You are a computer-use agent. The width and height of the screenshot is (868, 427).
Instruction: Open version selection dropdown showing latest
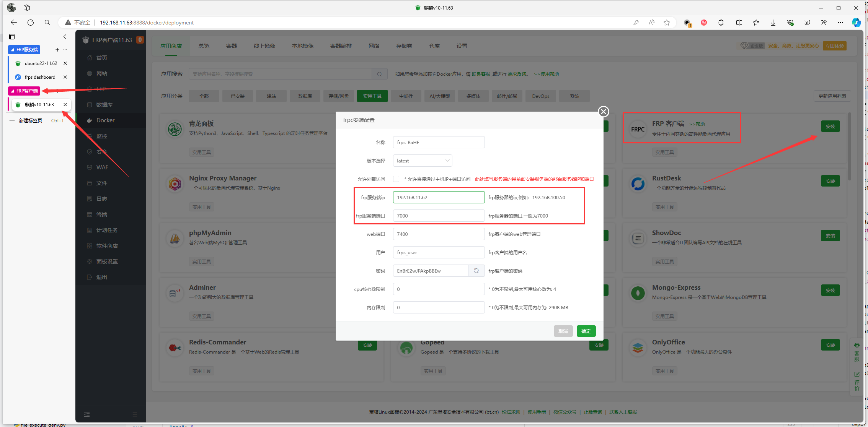pos(423,161)
